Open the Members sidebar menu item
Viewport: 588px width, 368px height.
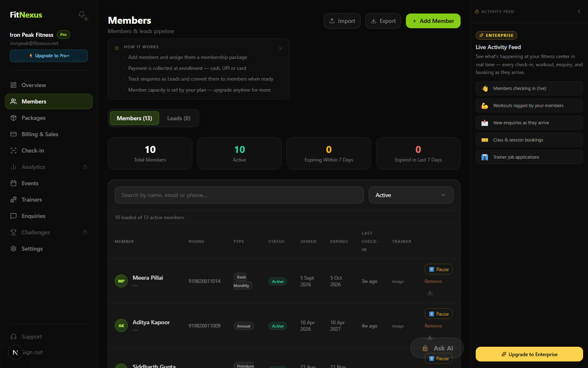point(49,101)
